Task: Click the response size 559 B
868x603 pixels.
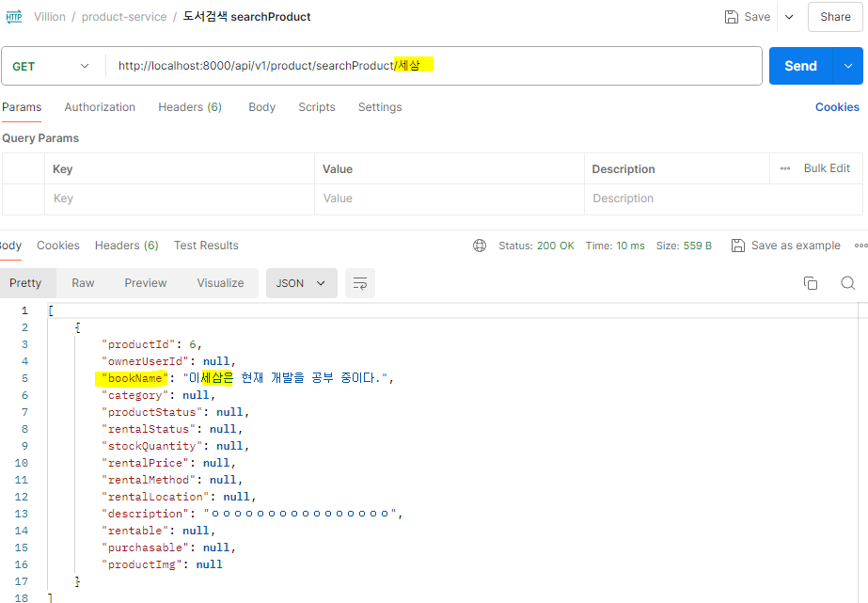Action: click(x=698, y=246)
